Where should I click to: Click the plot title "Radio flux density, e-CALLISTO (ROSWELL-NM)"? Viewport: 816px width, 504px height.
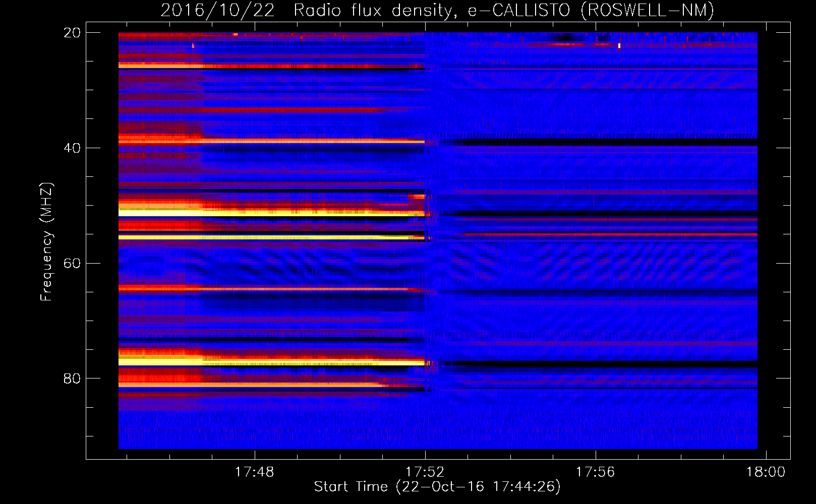[504, 10]
